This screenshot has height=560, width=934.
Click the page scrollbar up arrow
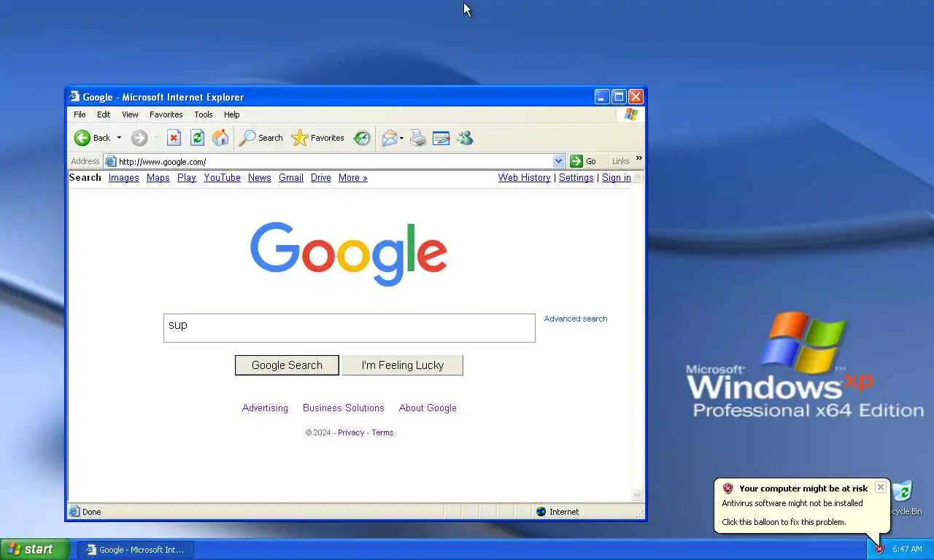point(638,177)
